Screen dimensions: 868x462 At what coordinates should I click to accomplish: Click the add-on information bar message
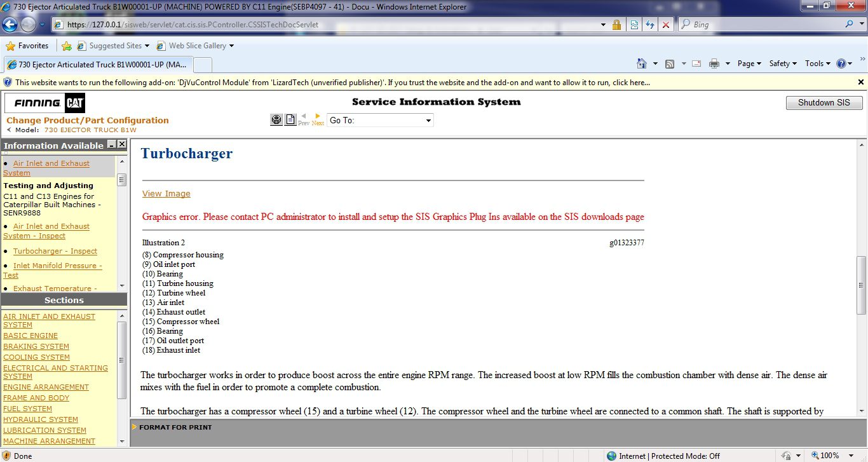pos(332,83)
